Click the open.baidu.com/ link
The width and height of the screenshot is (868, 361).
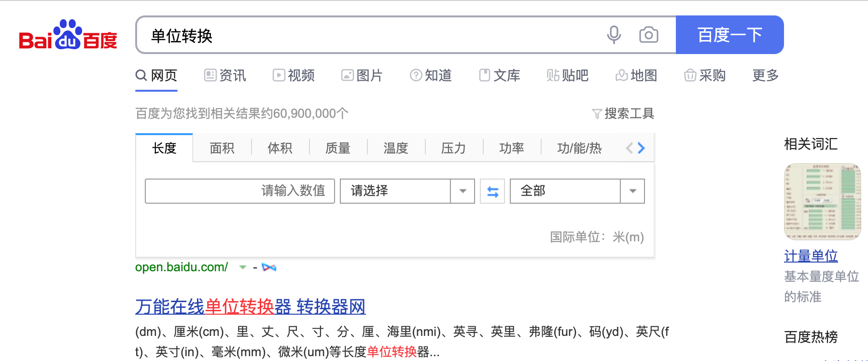182,267
